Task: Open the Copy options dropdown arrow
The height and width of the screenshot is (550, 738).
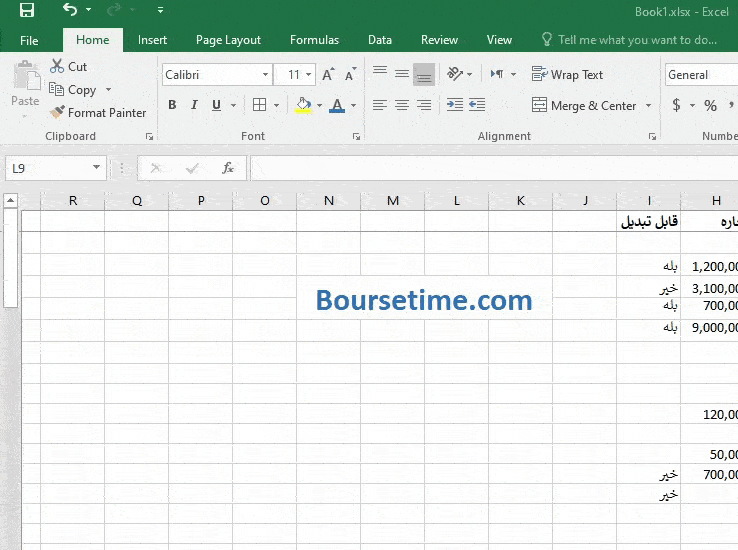Action: 108,89
